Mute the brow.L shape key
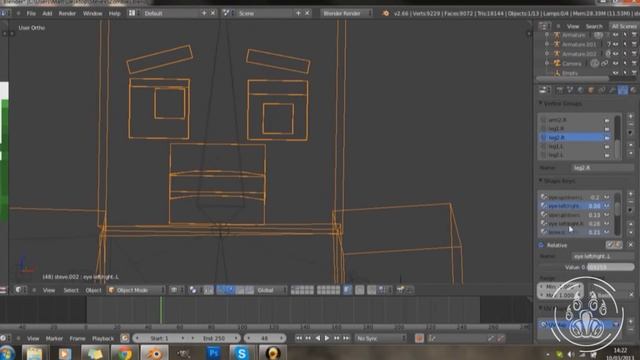The width and height of the screenshot is (640, 360). click(607, 232)
